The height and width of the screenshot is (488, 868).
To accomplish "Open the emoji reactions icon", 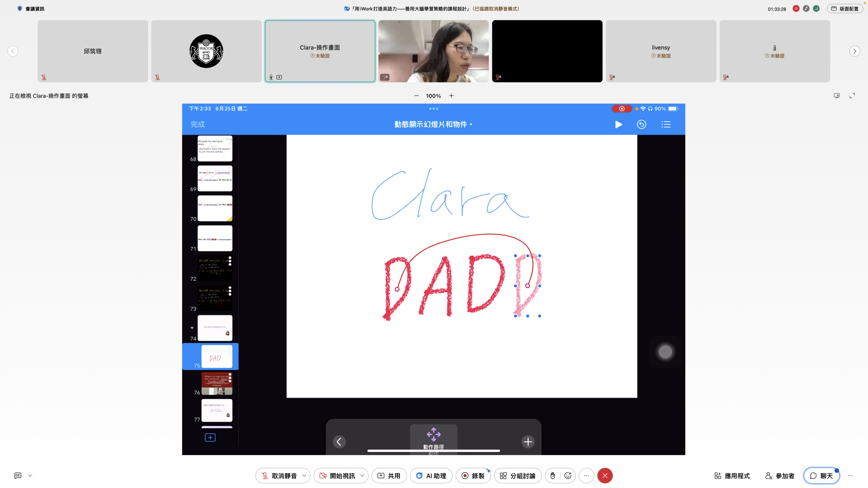I will coord(568,475).
